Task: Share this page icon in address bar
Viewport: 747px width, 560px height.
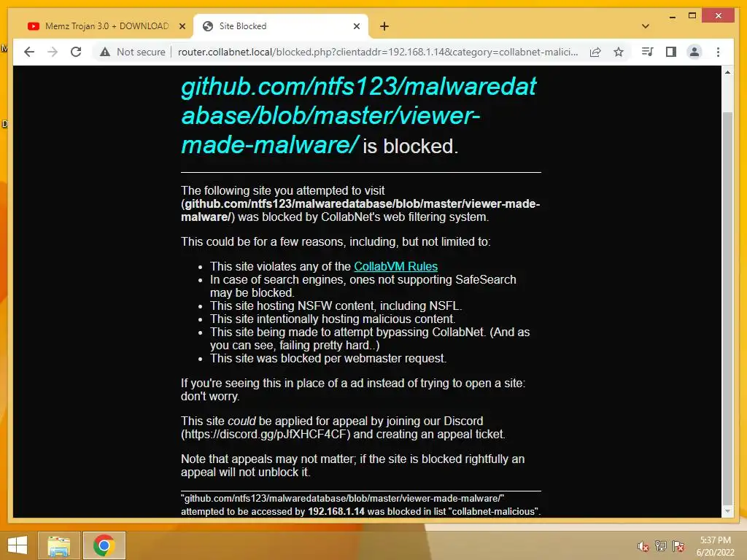Action: 595,52
